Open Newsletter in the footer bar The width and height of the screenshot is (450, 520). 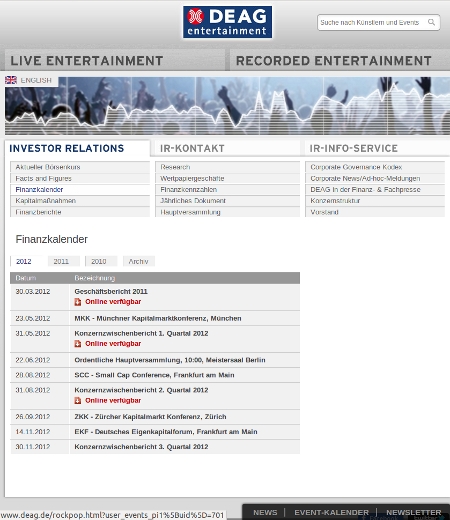(x=414, y=512)
